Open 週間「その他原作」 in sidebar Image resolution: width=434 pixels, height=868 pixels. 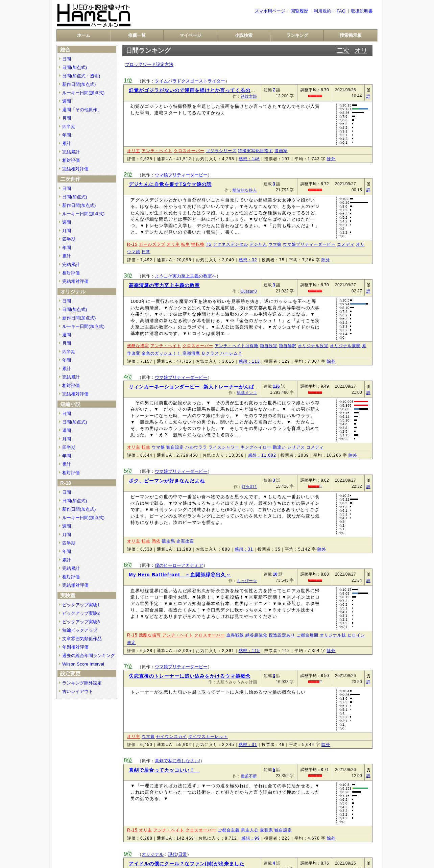coord(81,110)
